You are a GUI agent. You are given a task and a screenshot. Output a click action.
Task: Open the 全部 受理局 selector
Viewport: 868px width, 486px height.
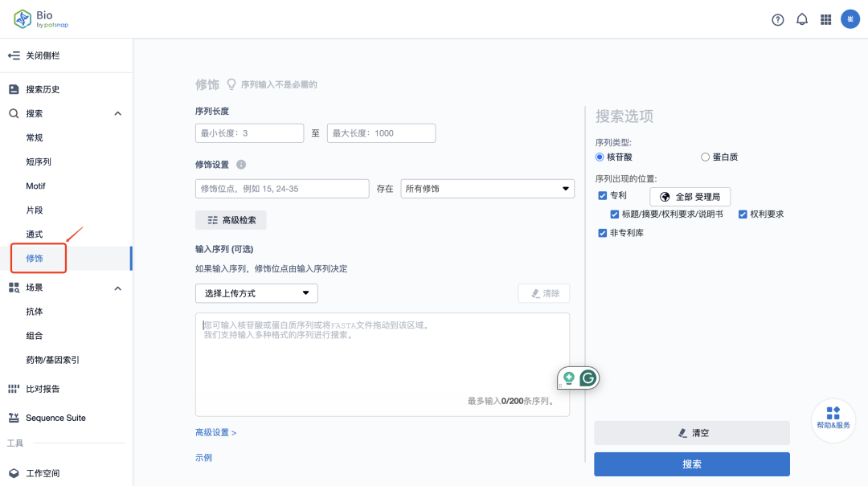(690, 197)
